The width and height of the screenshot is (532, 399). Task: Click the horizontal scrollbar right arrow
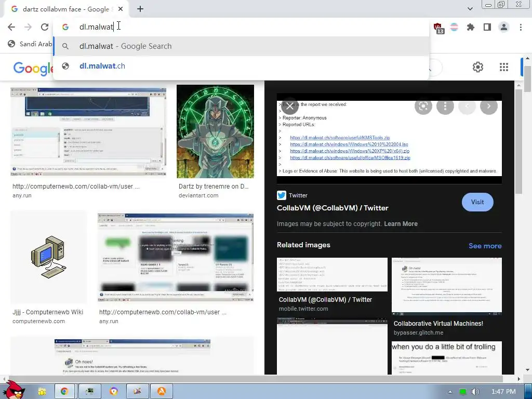tap(518, 379)
